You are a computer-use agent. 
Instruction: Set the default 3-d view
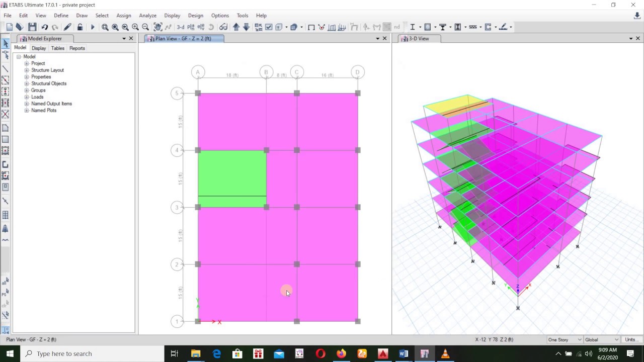[181, 27]
